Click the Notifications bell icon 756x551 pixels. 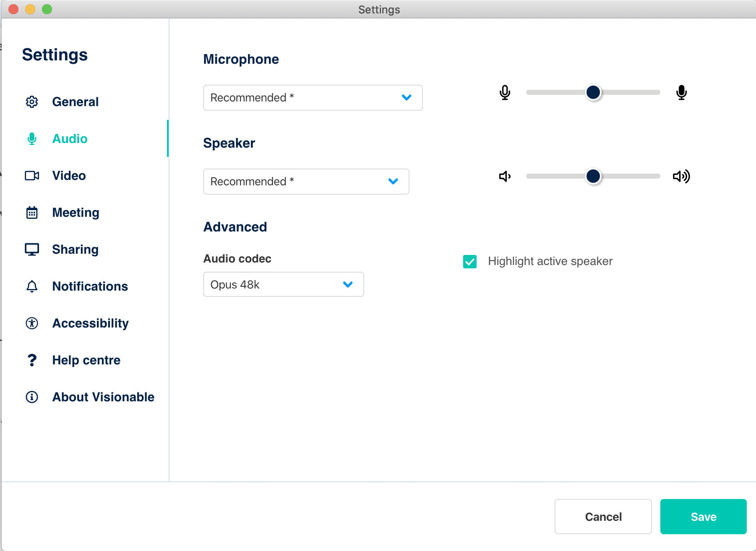31,286
